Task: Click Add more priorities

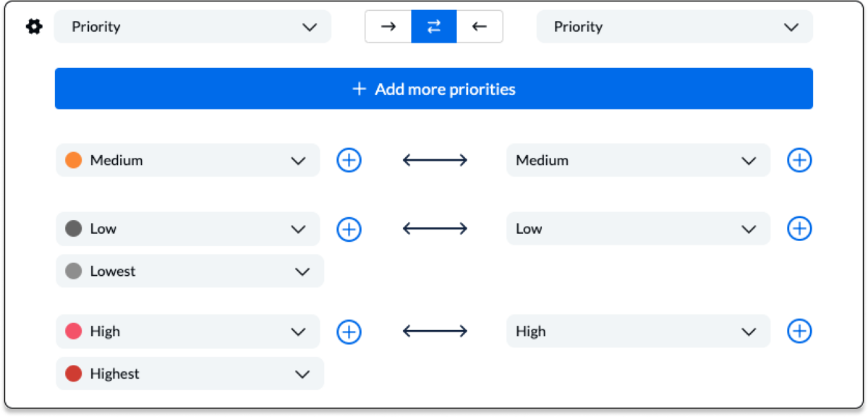Action: pos(434,88)
